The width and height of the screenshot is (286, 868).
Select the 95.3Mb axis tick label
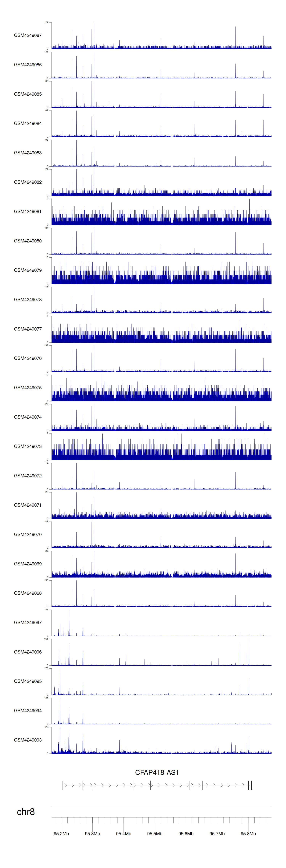click(92, 833)
